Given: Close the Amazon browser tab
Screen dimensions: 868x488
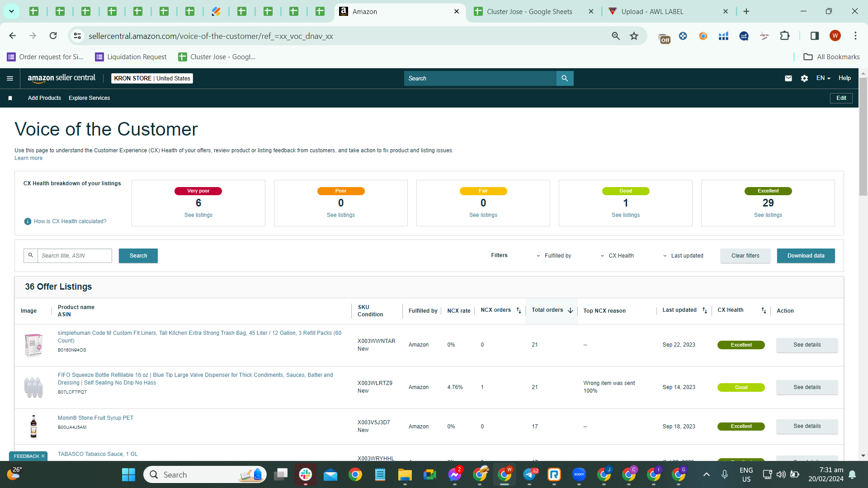Looking at the screenshot, I should [457, 11].
